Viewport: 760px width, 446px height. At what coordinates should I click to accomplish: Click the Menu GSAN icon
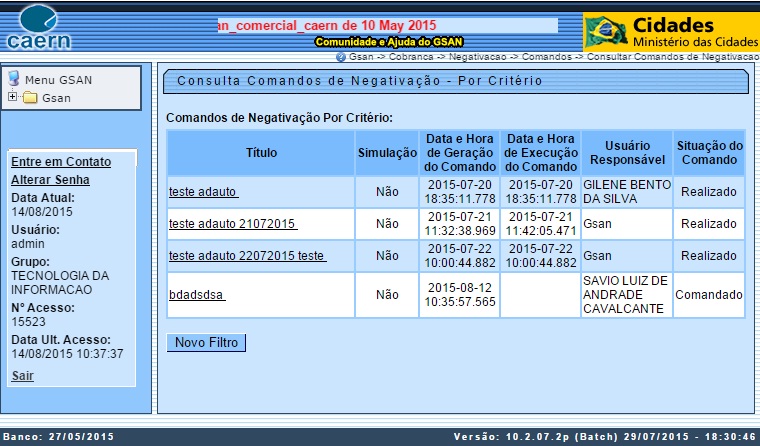click(x=14, y=79)
